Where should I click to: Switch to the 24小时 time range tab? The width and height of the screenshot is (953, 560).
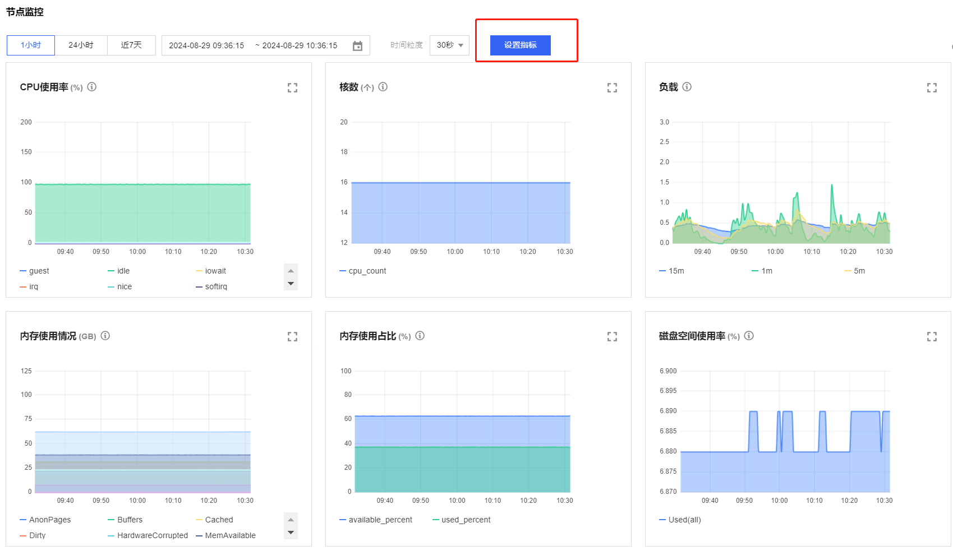point(81,45)
